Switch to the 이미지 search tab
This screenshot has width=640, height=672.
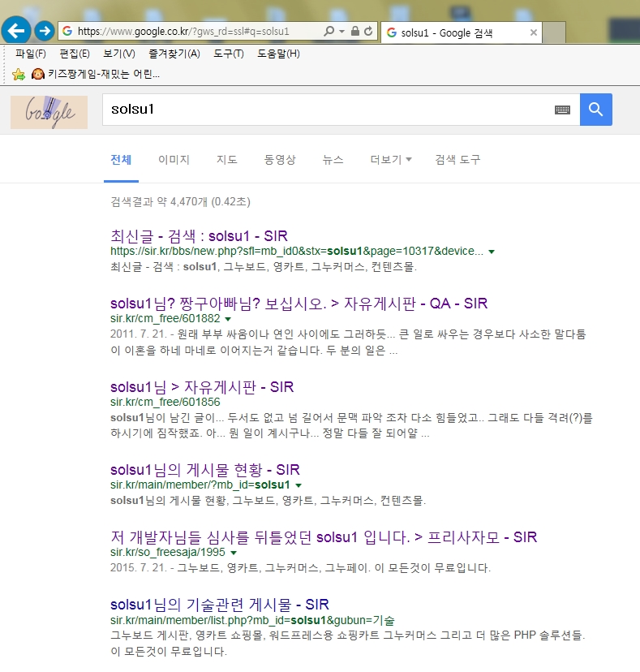[174, 160]
